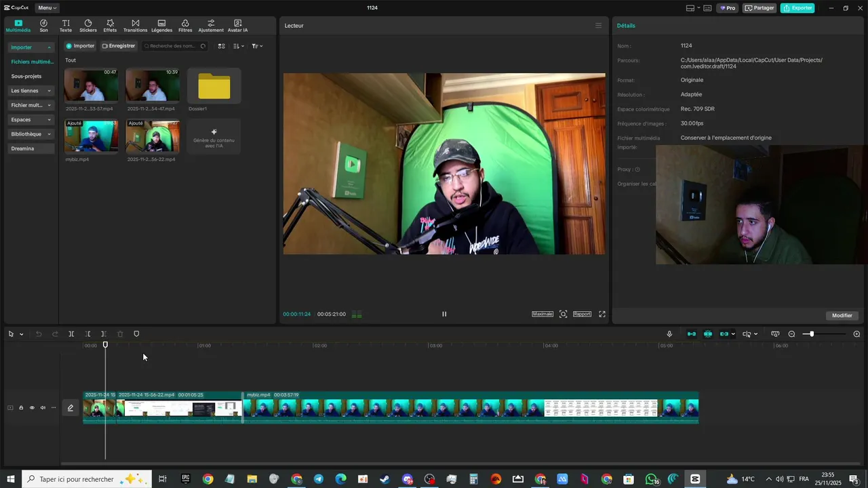The height and width of the screenshot is (488, 868).
Task: Select the 00:47 video thumbnail
Action: (91, 85)
